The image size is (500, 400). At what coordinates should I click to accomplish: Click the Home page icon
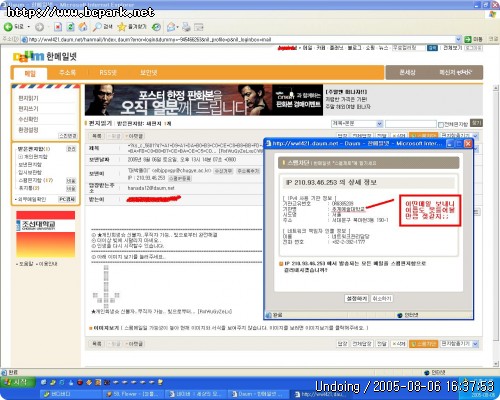(83, 27)
